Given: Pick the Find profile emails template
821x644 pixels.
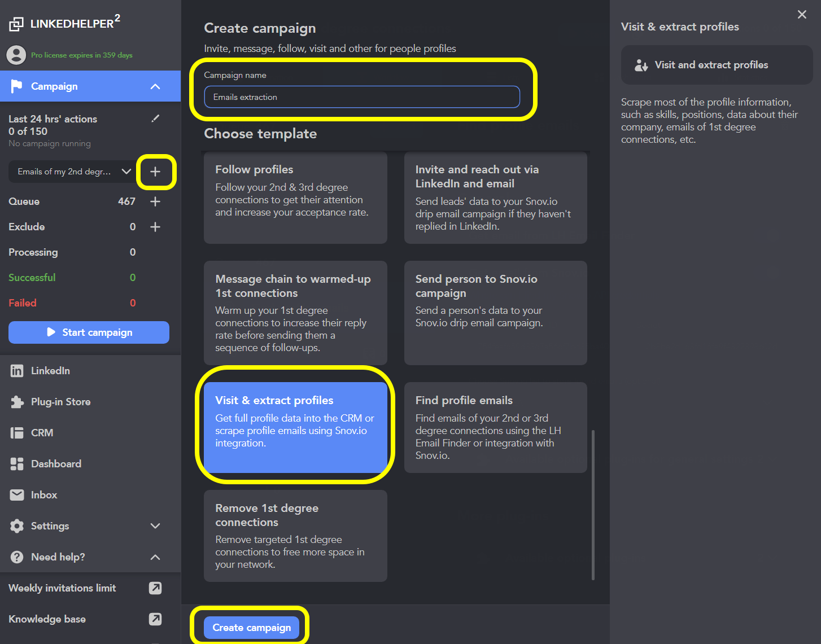Looking at the screenshot, I should [x=496, y=427].
